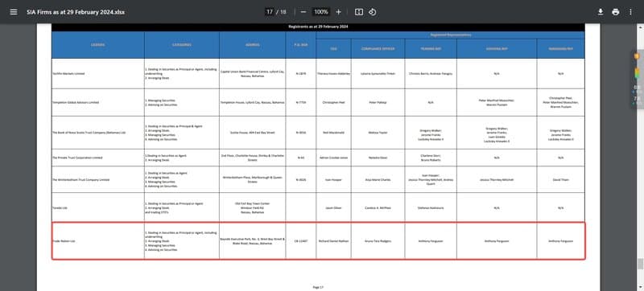644x291 pixels.
Task: Click the Richard Daniel Nathan CEO cell
Action: (333, 241)
